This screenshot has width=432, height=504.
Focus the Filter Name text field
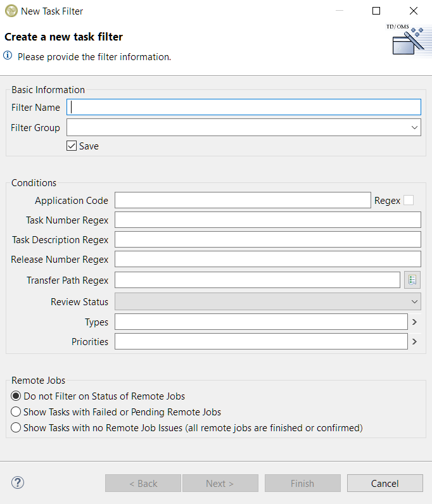pos(244,107)
